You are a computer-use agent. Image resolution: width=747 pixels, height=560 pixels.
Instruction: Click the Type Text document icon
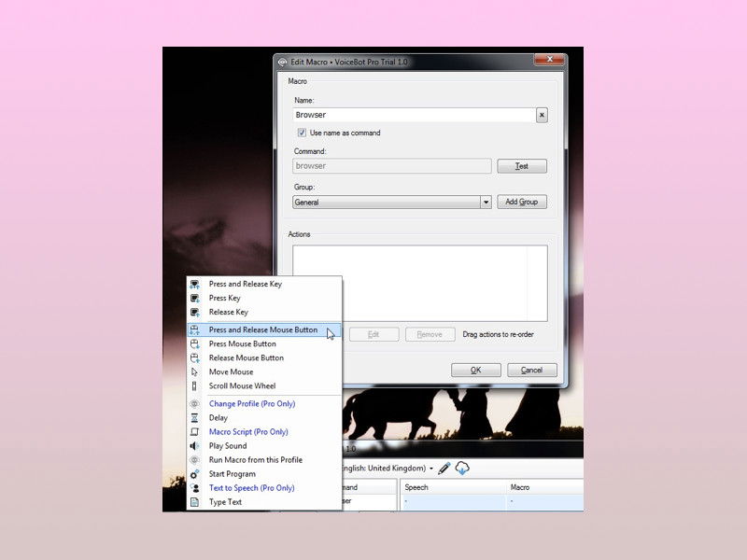(x=194, y=502)
